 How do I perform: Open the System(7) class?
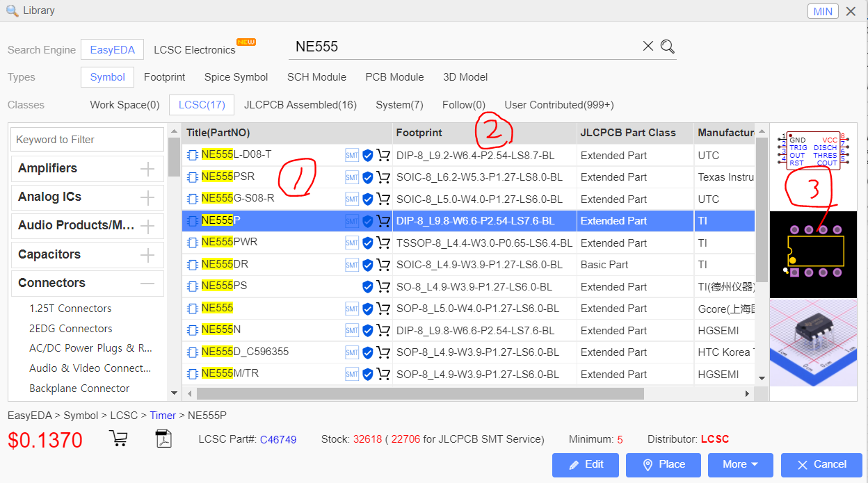coord(400,105)
